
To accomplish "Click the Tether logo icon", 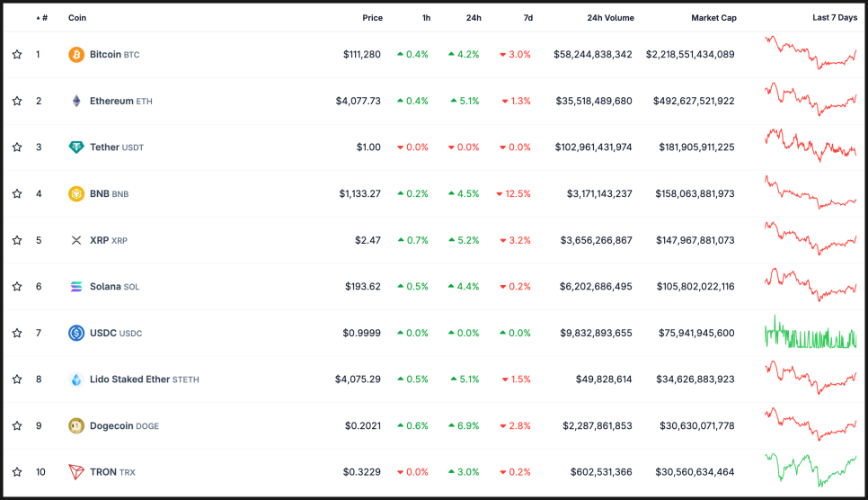I will (76, 147).
